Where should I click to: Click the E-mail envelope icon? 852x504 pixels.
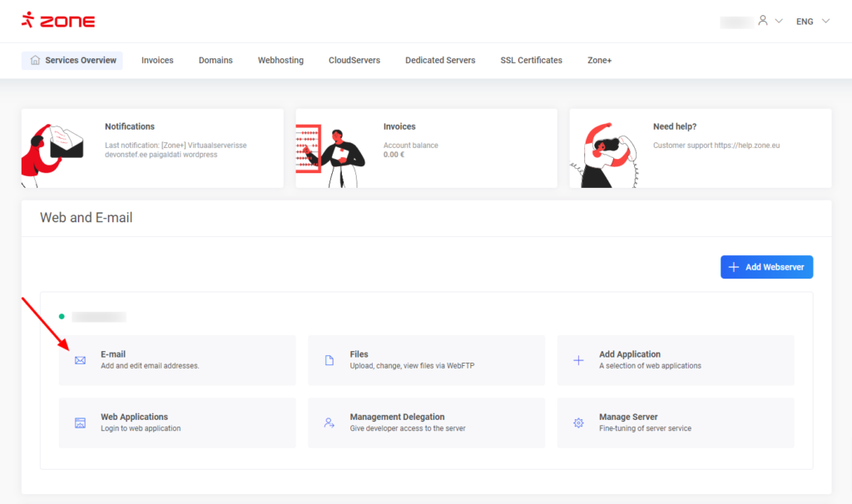point(80,360)
